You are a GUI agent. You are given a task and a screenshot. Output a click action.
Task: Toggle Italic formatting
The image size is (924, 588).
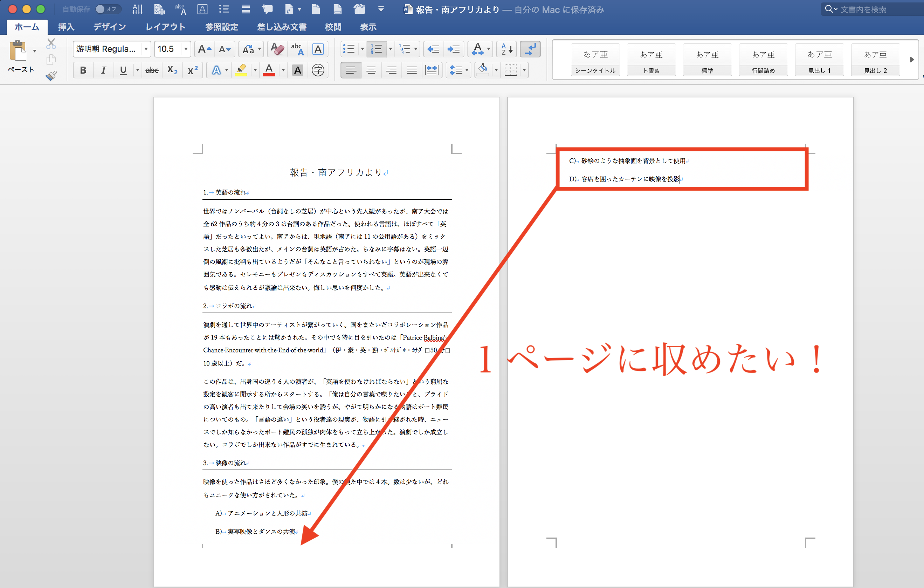click(x=103, y=70)
